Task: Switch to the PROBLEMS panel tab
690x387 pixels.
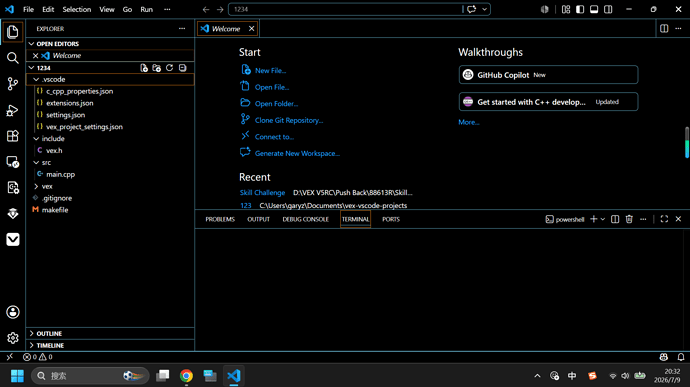Action: point(220,219)
